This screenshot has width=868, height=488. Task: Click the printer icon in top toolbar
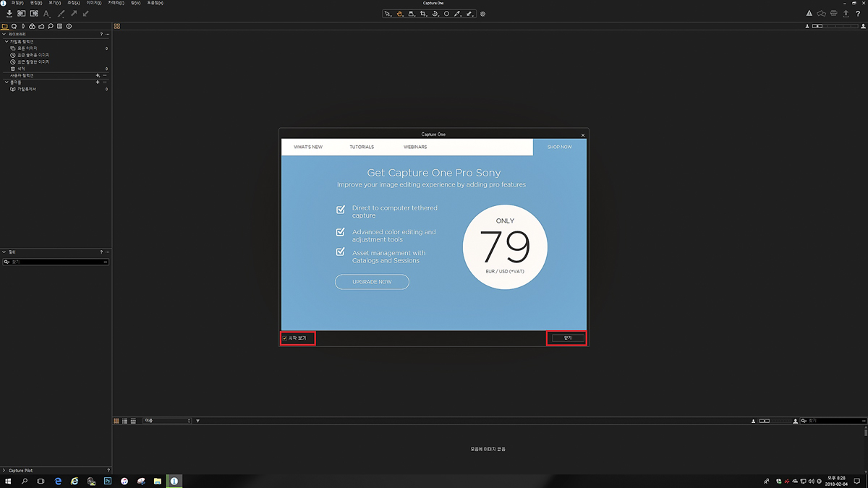point(834,14)
